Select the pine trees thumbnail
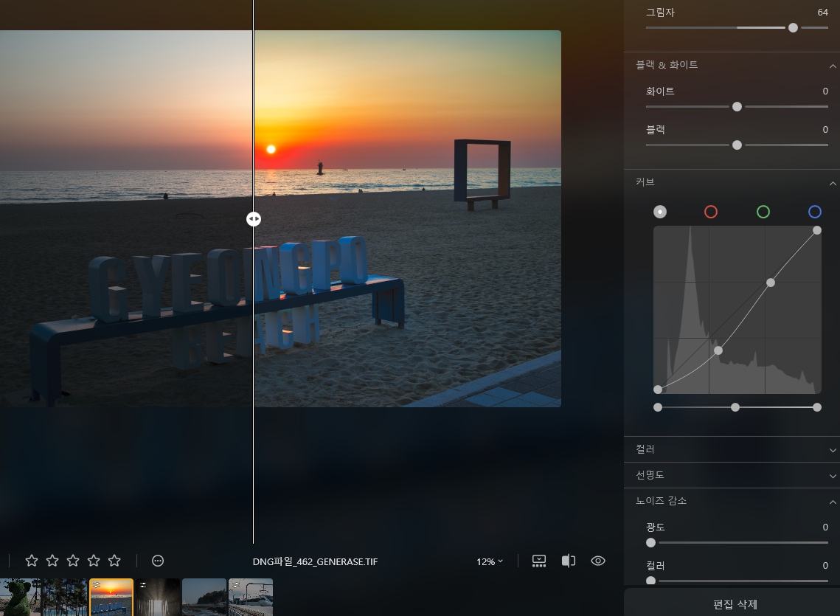The image size is (840, 616). click(64, 598)
